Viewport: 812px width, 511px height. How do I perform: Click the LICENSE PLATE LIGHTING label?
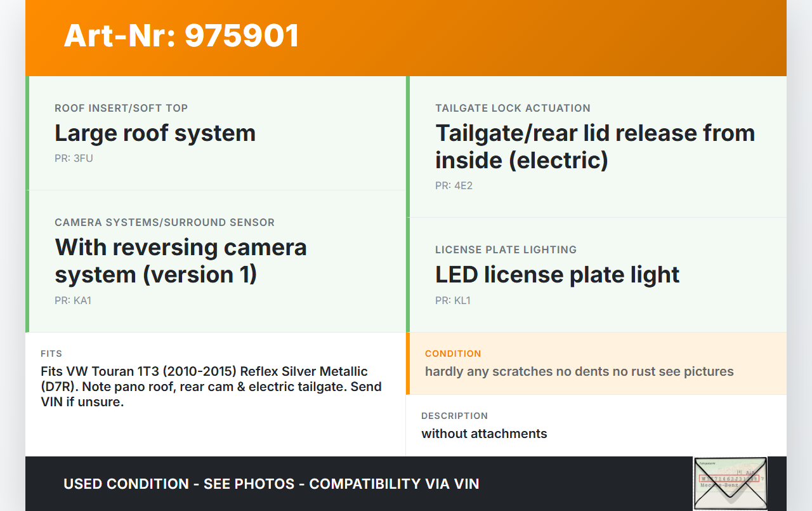tap(506, 250)
